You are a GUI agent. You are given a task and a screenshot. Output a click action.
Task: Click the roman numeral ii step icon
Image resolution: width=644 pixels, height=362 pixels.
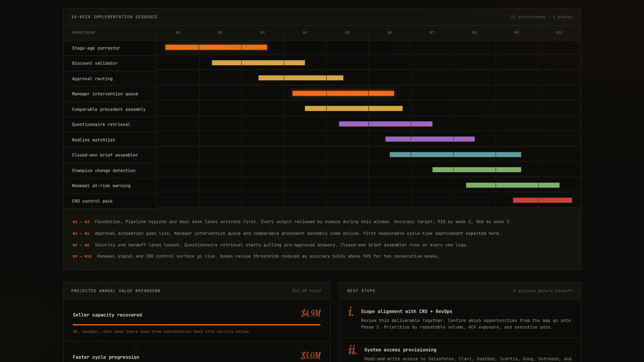(352, 350)
